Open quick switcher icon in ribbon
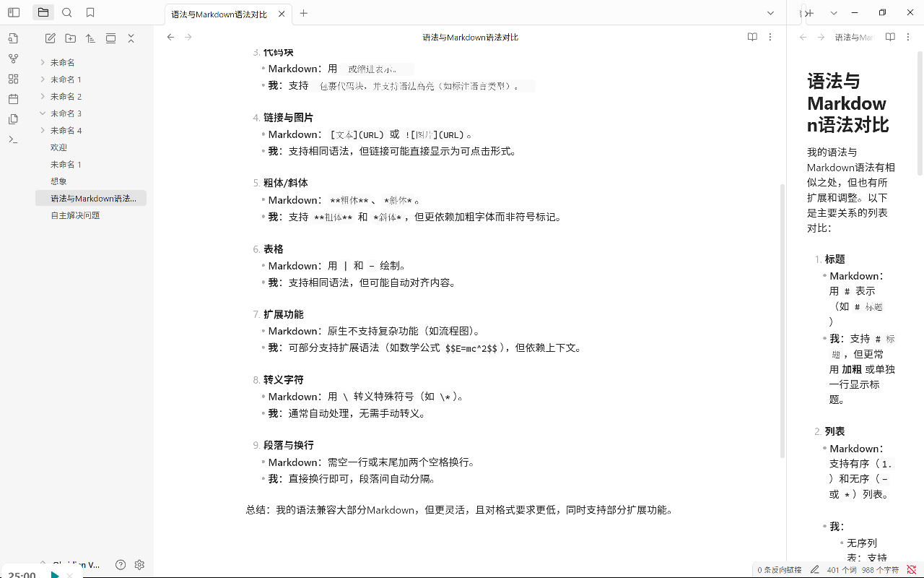924x578 pixels. coord(14,39)
